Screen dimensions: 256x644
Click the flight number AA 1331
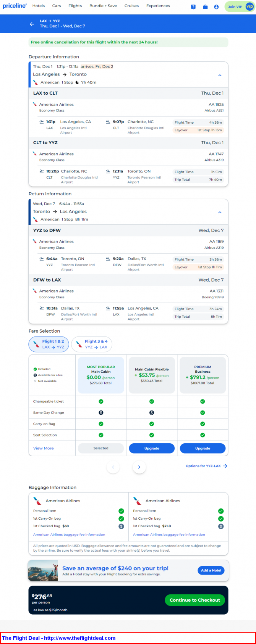[217, 291]
